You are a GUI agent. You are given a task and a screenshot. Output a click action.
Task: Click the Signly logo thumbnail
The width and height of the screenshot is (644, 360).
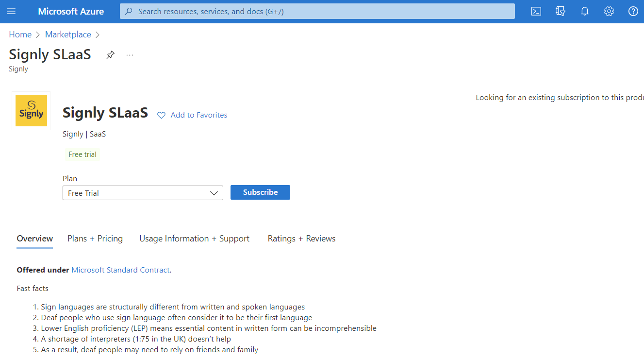click(x=31, y=111)
